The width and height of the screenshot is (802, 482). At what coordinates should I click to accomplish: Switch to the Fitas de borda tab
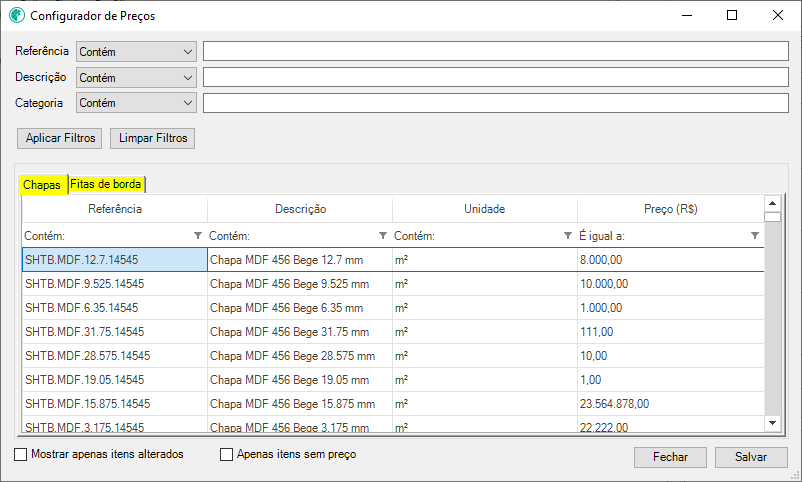pos(106,184)
